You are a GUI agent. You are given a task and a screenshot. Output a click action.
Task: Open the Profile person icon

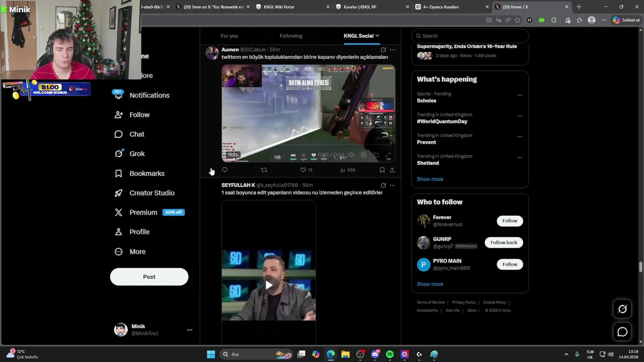pos(118,232)
